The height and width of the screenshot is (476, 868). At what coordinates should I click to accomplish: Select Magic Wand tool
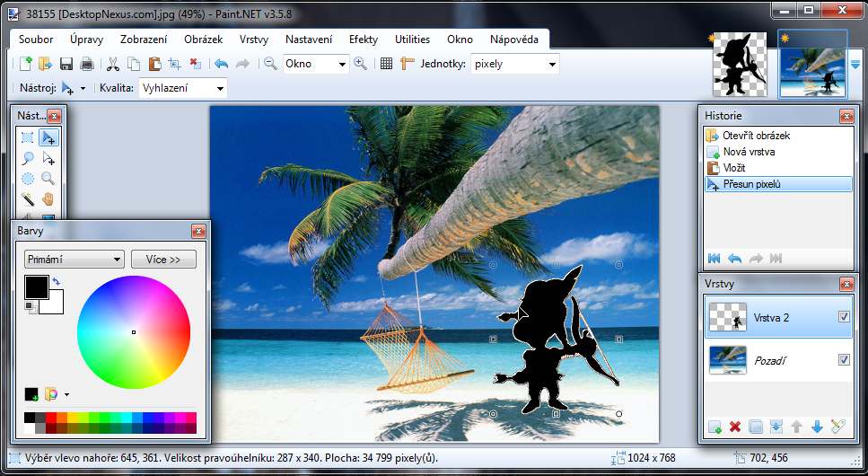tap(27, 198)
